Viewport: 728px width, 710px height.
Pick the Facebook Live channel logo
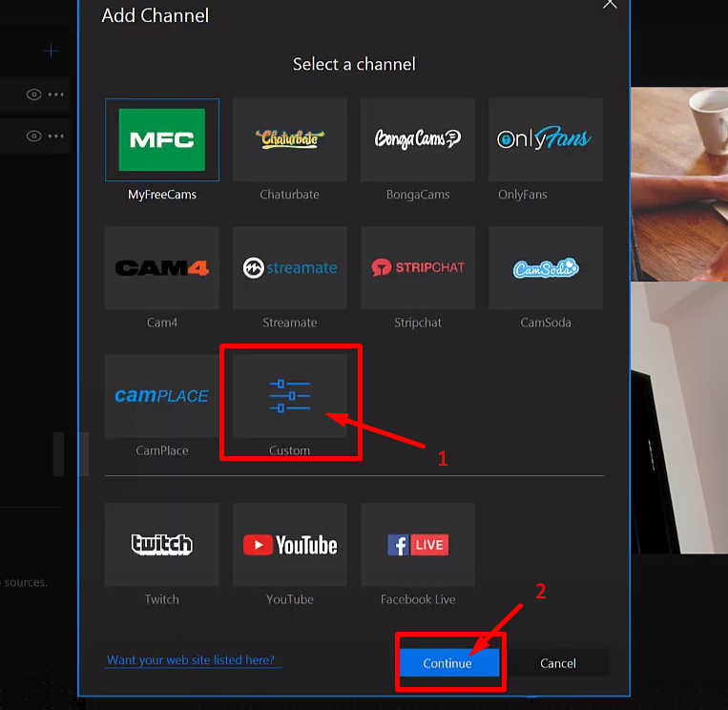[418, 545]
